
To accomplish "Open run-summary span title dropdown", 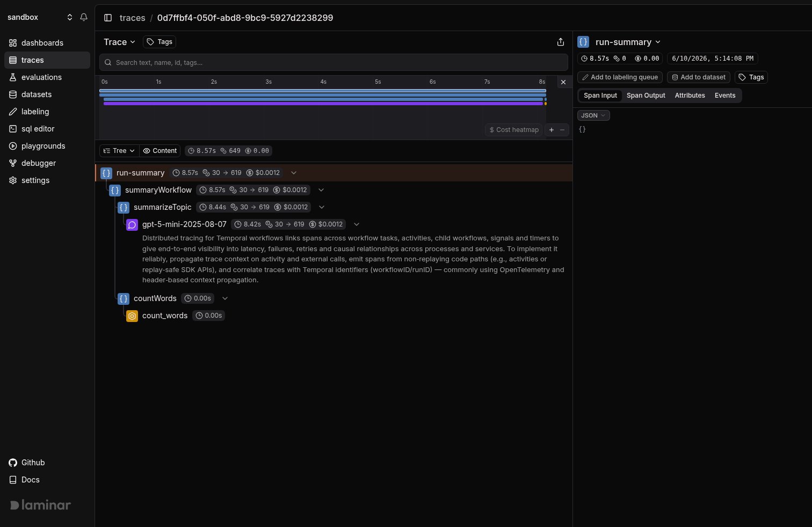I will pos(628,42).
